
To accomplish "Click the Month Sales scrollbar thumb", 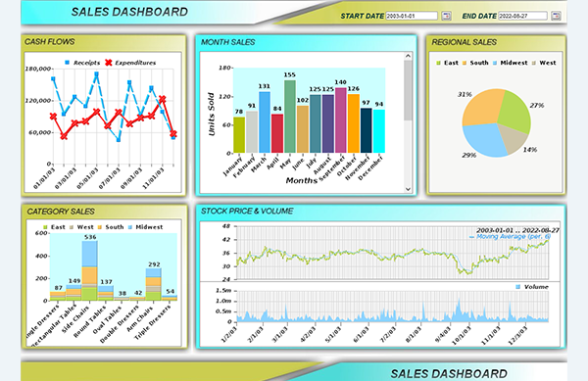I will pos(408,90).
